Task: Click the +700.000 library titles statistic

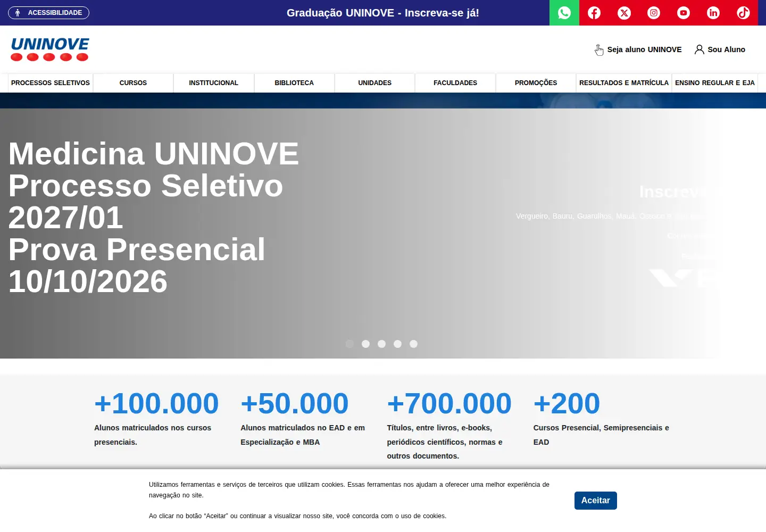Action: click(x=449, y=403)
